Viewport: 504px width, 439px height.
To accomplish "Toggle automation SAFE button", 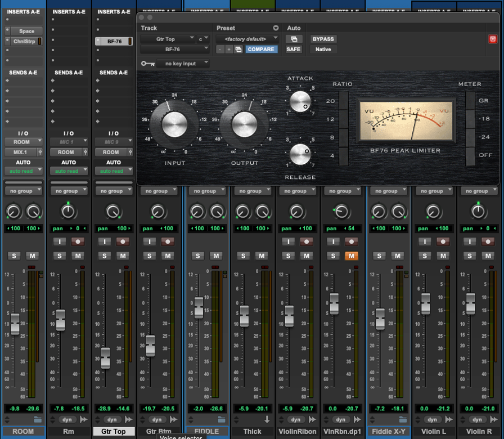I will coord(294,49).
